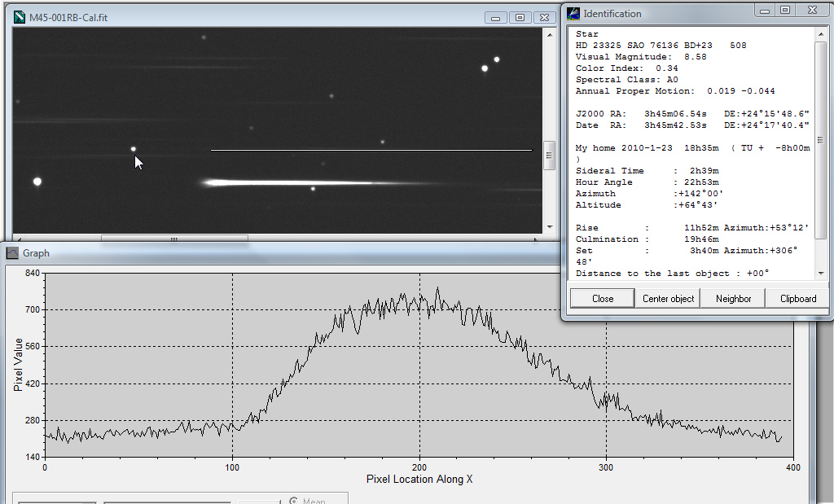
Task: Click the Close button in Identification
Action: pyautogui.click(x=603, y=298)
